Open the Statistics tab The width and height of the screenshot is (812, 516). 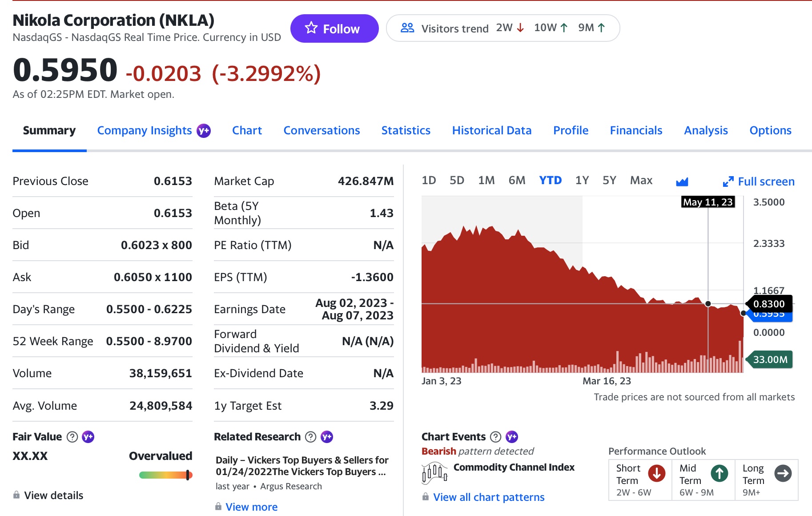(406, 131)
